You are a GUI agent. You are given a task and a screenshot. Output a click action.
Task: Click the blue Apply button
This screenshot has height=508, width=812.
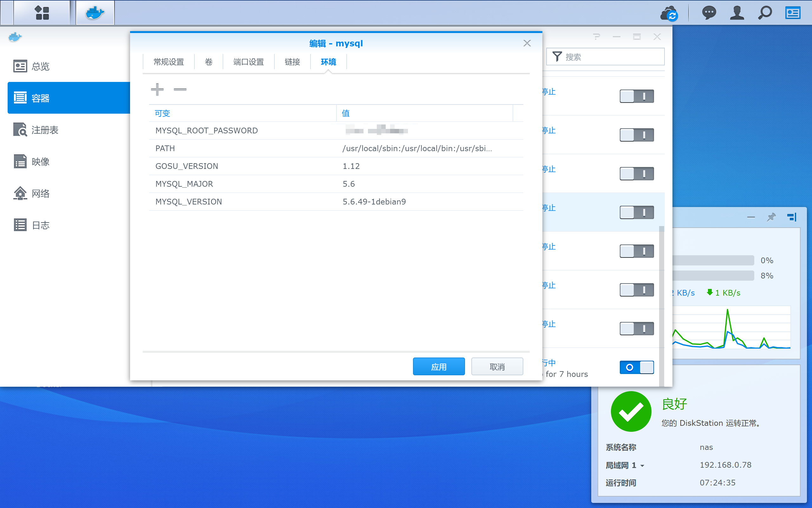(439, 366)
